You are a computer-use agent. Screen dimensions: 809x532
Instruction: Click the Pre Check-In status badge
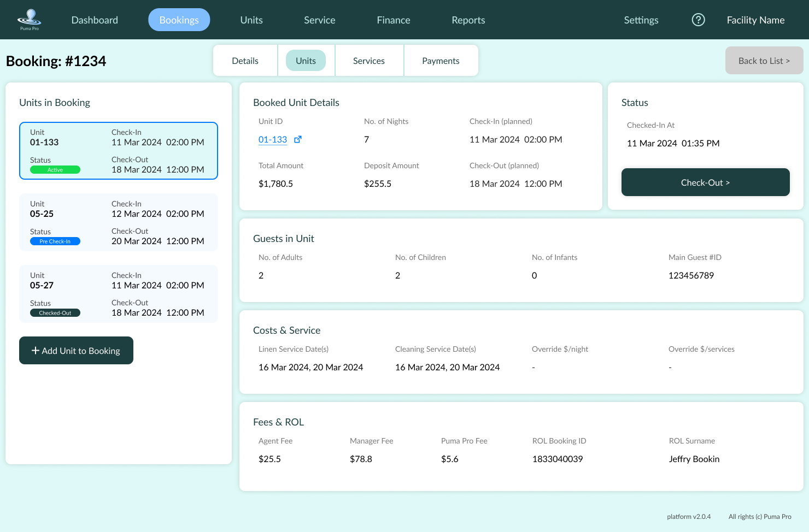pos(55,241)
